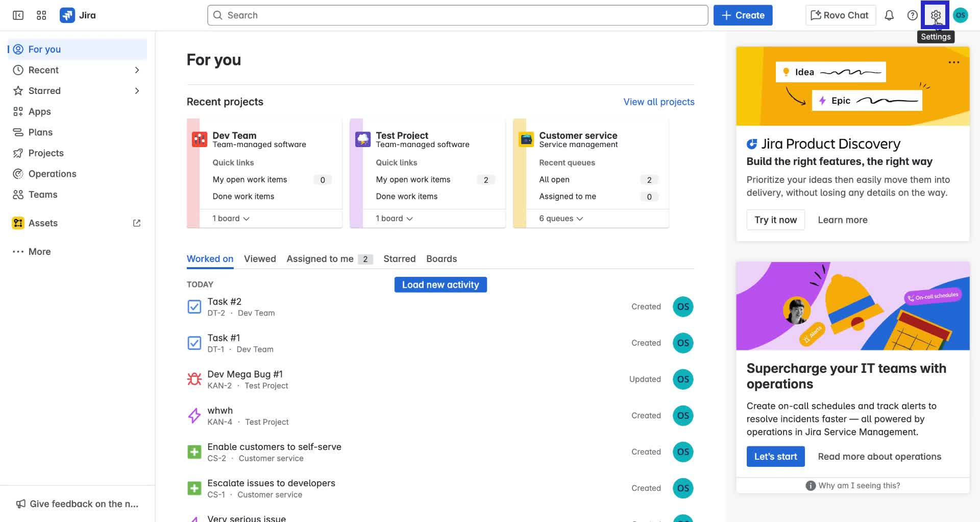This screenshot has width=980, height=522.
Task: Open the Starred tab
Action: click(400, 259)
